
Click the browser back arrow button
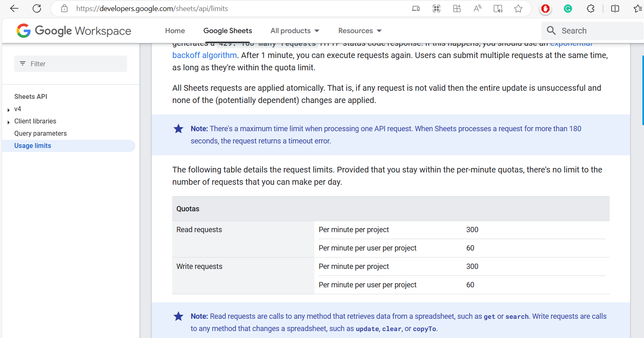(14, 9)
